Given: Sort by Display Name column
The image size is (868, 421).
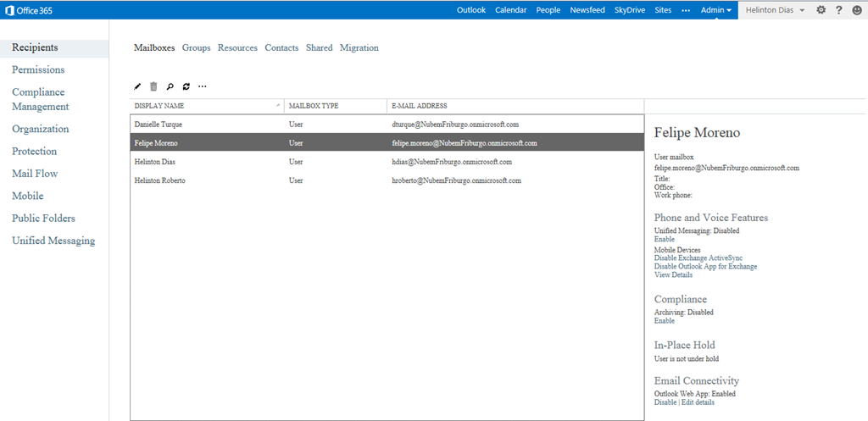Looking at the screenshot, I should coord(207,106).
